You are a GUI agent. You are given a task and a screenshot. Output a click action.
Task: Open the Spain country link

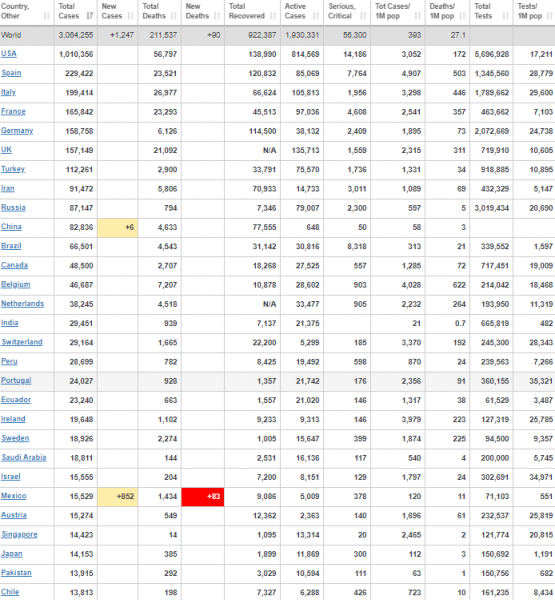point(11,73)
